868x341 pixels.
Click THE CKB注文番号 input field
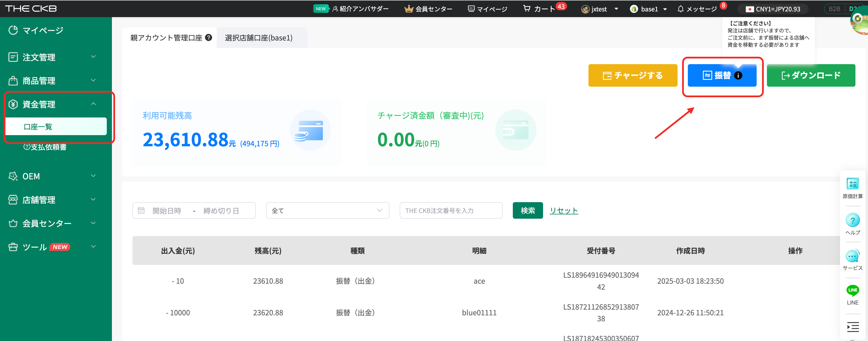(x=451, y=210)
